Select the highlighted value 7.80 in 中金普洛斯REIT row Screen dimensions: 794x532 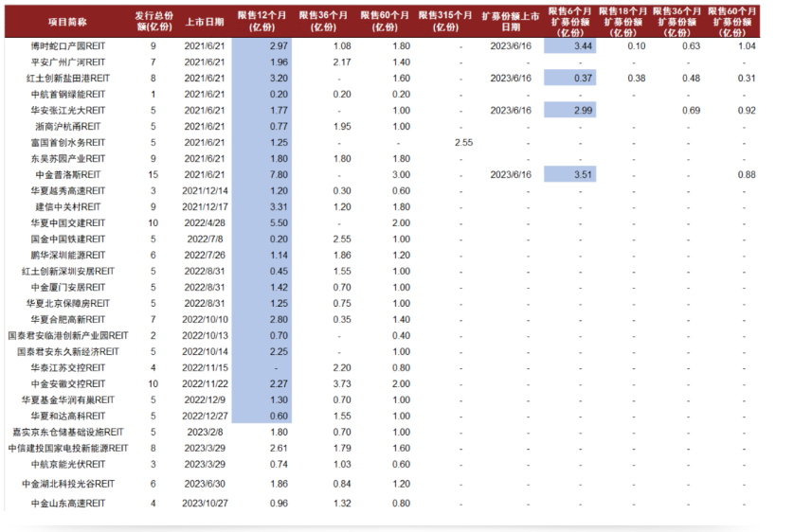tap(279, 175)
